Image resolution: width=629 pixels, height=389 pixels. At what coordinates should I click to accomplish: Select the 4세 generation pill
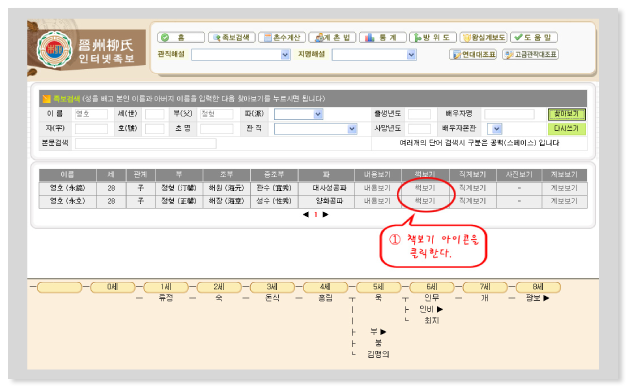point(325,287)
